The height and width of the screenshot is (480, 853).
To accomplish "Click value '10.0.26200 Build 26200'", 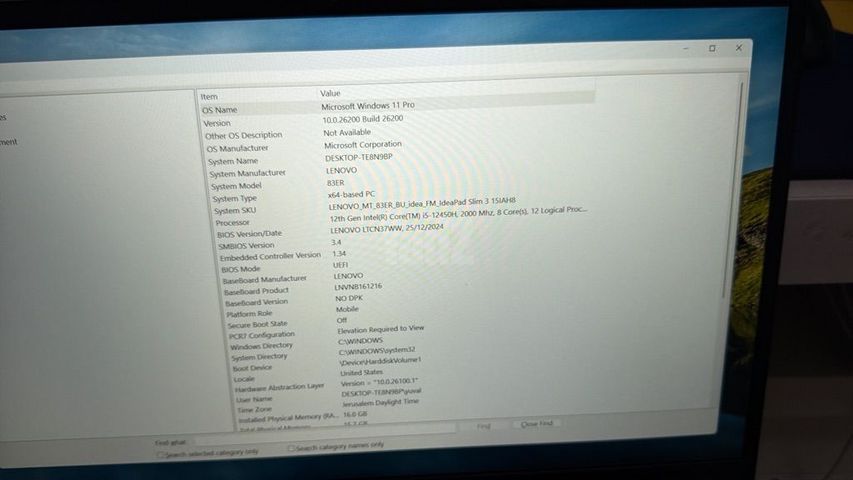I will (x=363, y=119).
